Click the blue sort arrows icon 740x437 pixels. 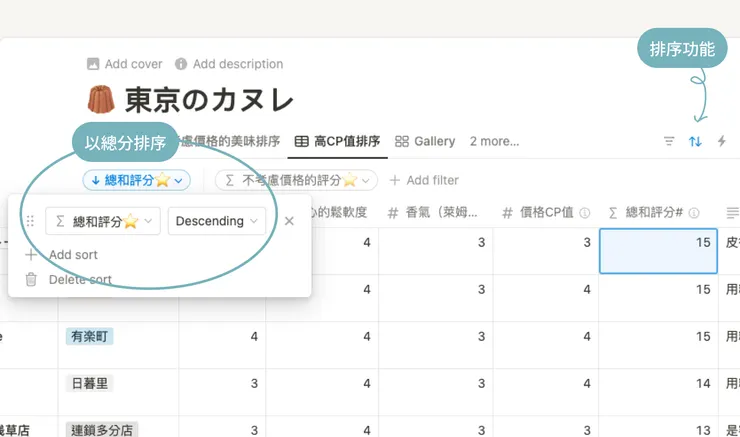695,141
